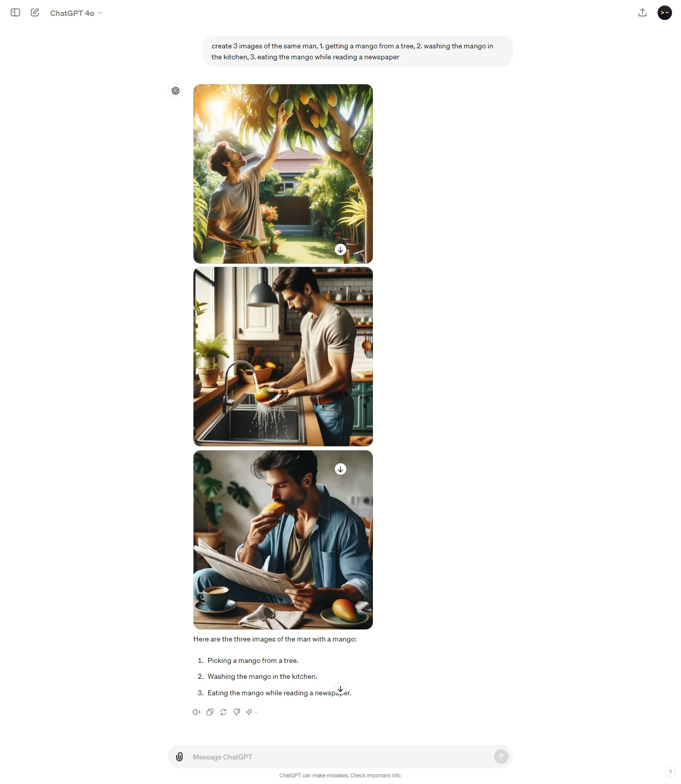Open the man eating mango image
Viewport: 681px width, 784px height.
pos(283,540)
